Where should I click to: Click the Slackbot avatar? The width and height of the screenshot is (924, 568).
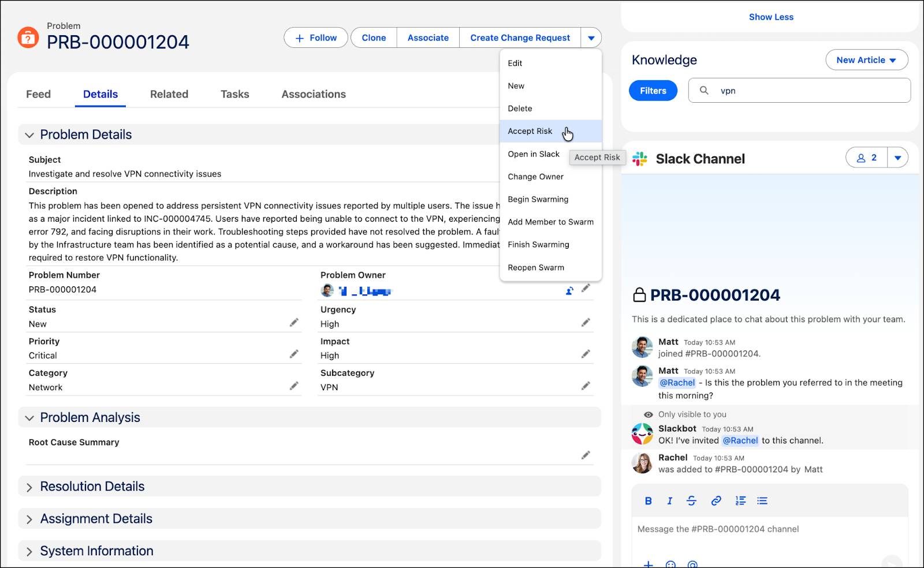point(642,434)
